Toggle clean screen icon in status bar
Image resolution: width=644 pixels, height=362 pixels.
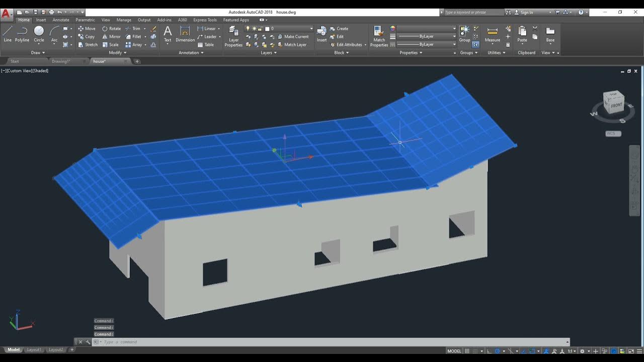coord(631,351)
